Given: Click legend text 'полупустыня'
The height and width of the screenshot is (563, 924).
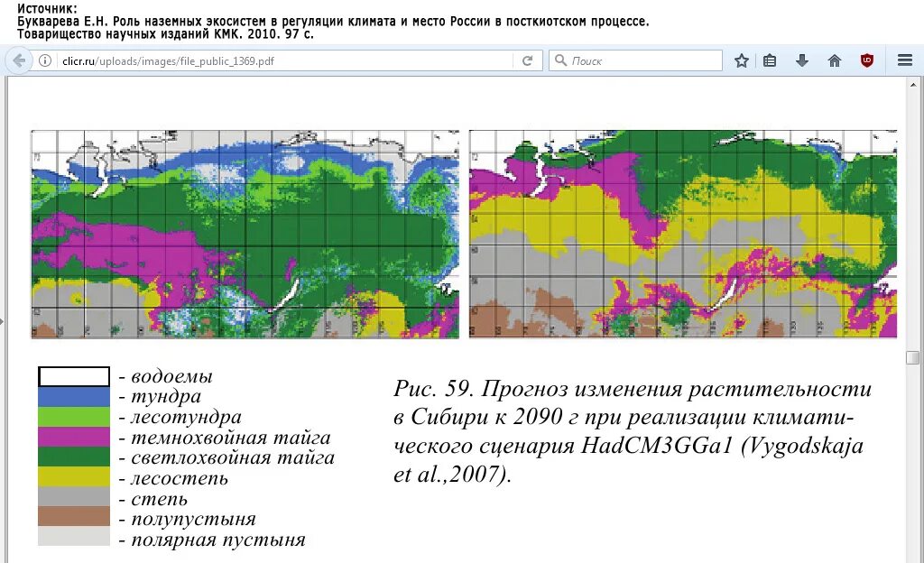Looking at the screenshot, I should click(193, 519).
